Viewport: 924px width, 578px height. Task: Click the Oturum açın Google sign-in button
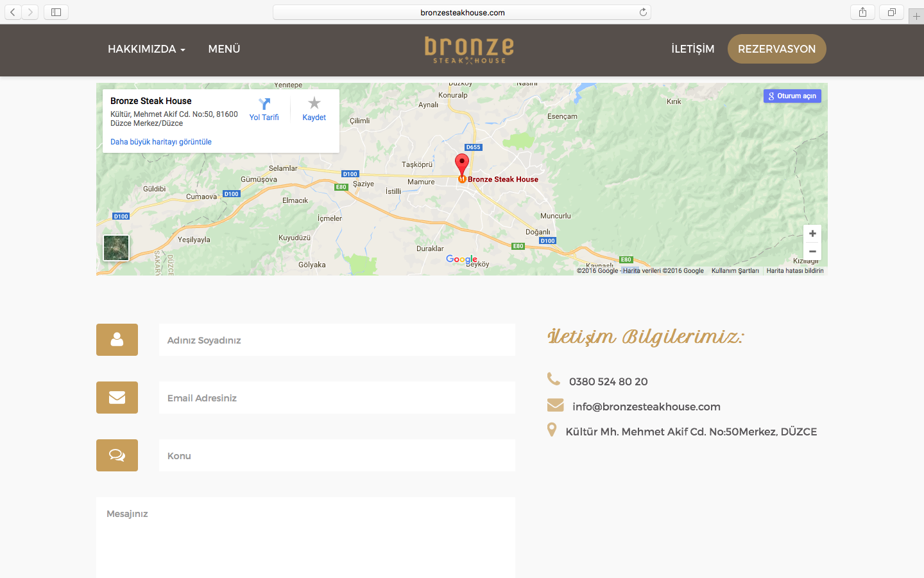(x=792, y=96)
